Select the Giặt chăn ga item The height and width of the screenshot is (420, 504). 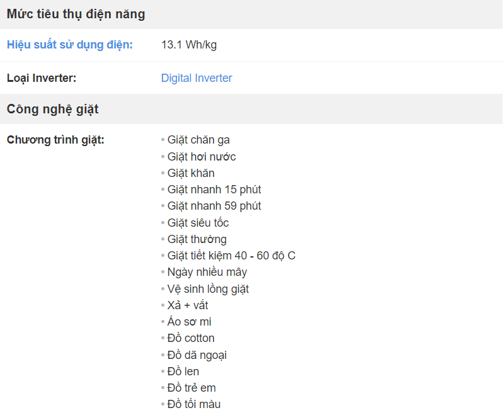[x=198, y=140]
